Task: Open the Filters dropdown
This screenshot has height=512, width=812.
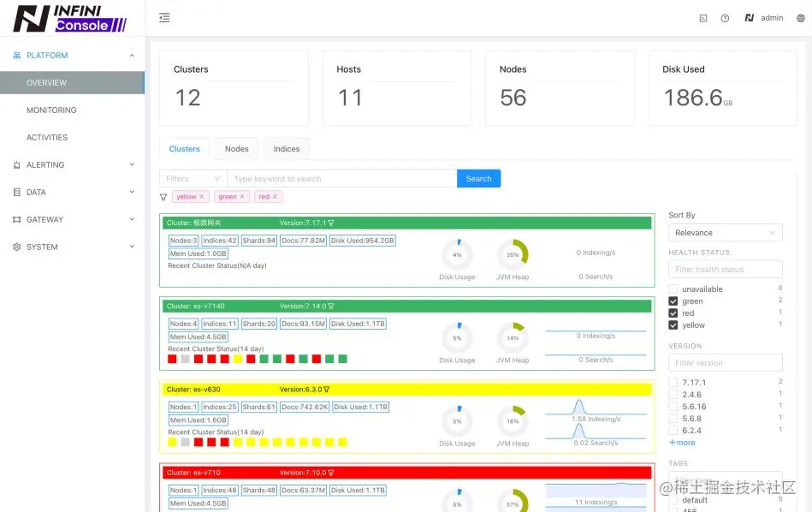Action: point(193,178)
